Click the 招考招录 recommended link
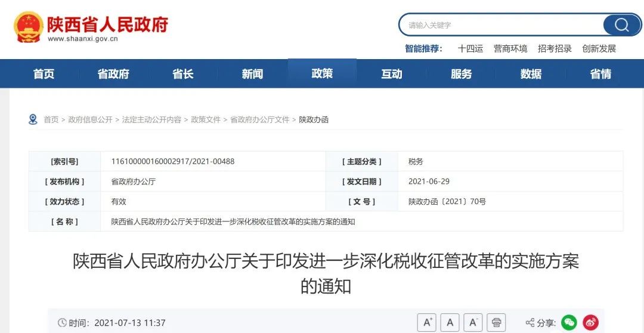This screenshot has width=644, height=333. [555, 48]
